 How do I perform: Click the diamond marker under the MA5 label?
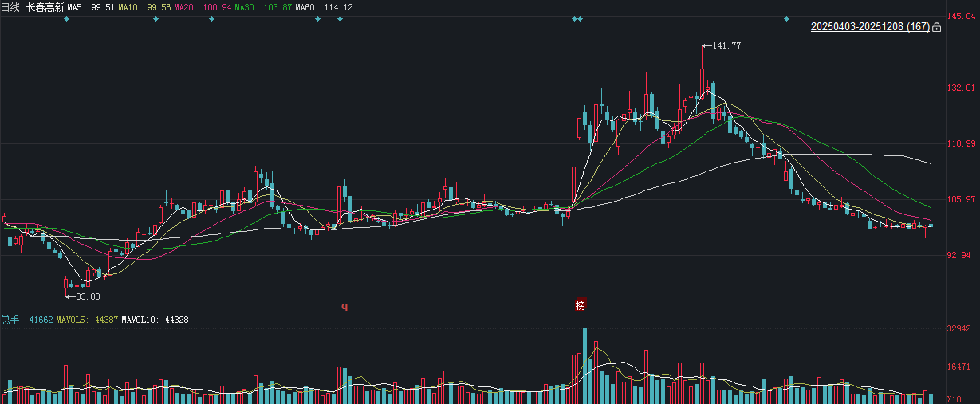click(x=66, y=18)
